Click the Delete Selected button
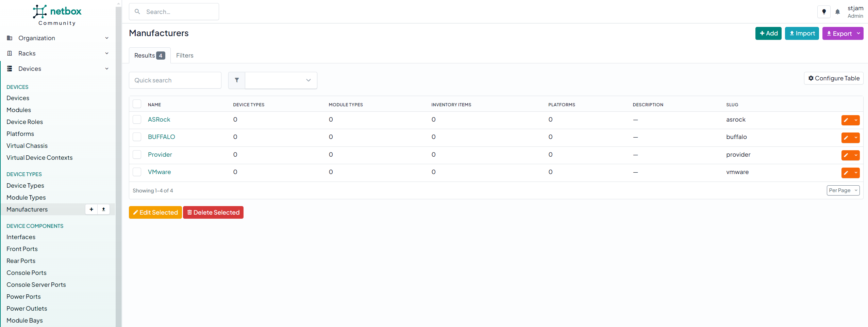 click(213, 213)
